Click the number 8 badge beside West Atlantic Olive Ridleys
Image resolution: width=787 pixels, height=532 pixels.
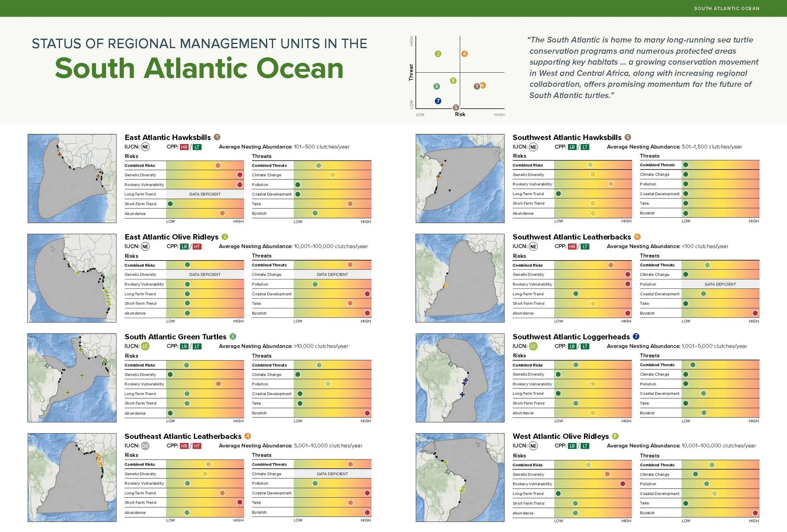(615, 436)
